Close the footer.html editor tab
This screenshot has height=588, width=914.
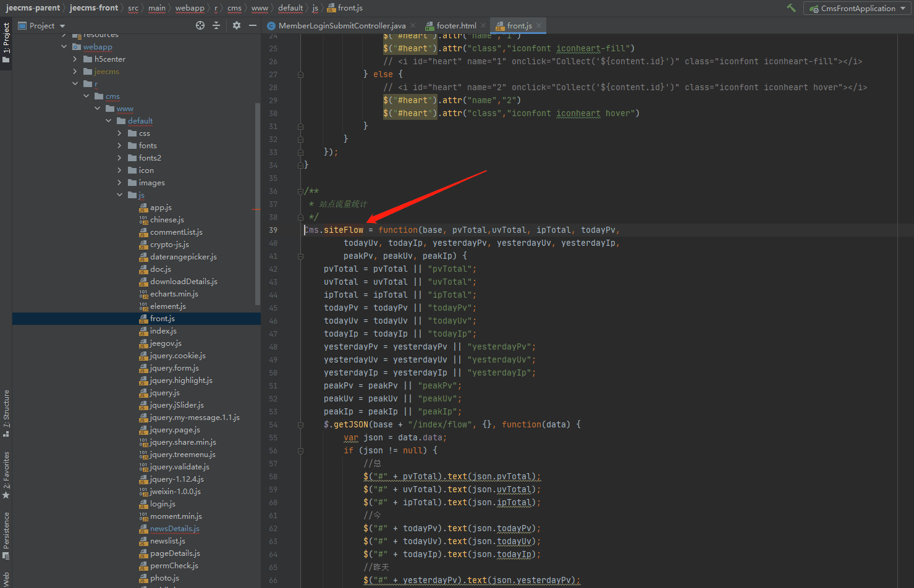coord(483,25)
